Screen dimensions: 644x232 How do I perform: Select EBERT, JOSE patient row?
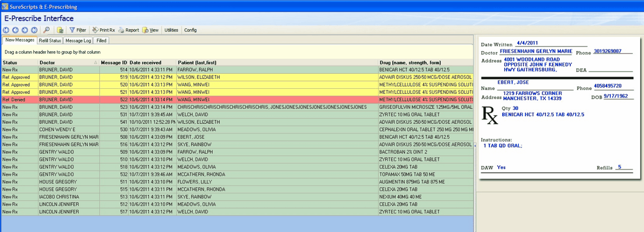[x=237, y=137]
